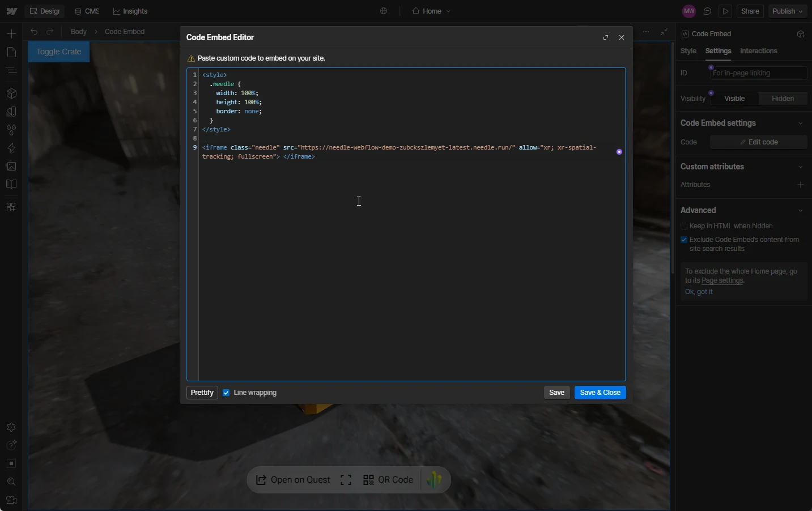
Task: Click the Share button
Action: pyautogui.click(x=750, y=11)
